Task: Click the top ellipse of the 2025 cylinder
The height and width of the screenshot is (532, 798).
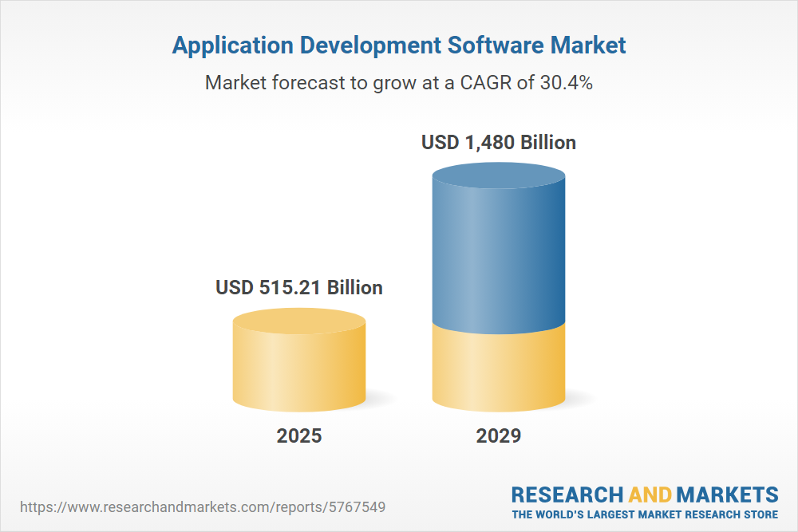Action: point(299,322)
